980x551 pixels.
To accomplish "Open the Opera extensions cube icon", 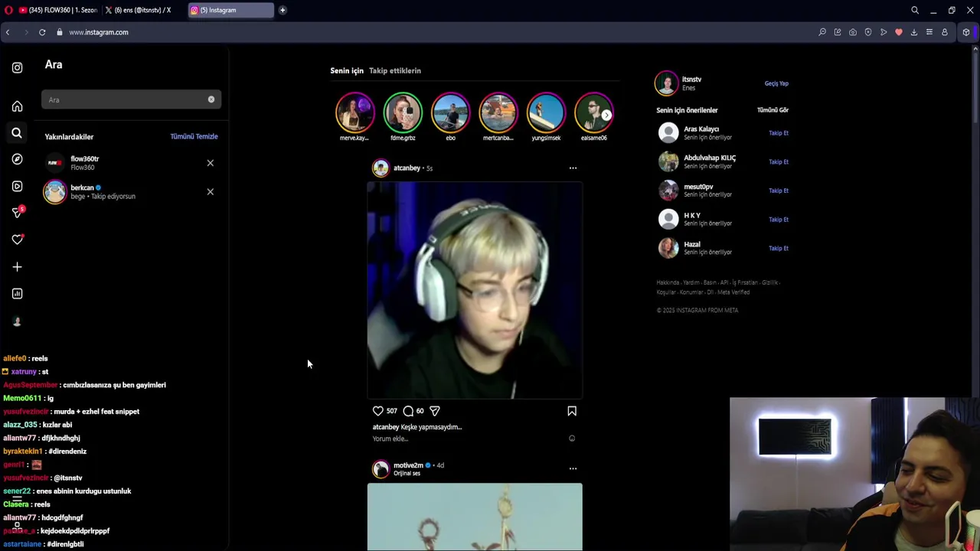I will 966,32.
